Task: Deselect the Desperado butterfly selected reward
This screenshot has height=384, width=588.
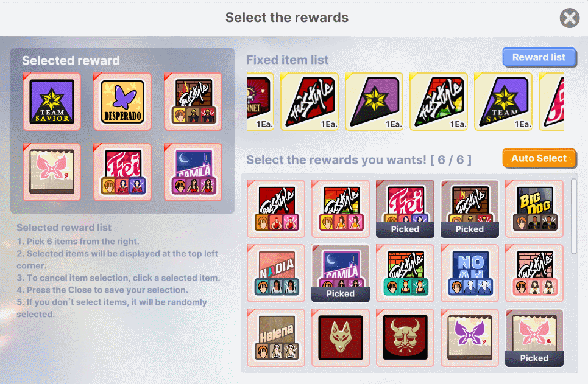Action: click(122, 102)
